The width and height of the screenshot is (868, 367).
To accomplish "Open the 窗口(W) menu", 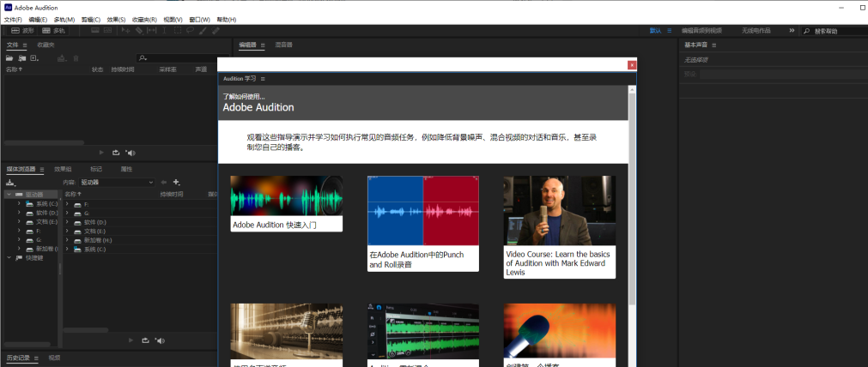I will (198, 20).
